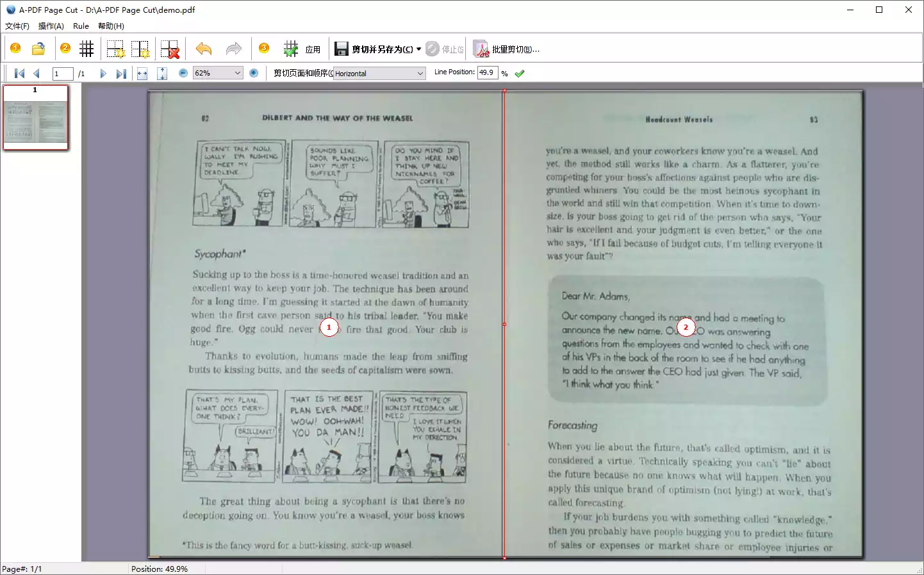This screenshot has width=924, height=575.
Task: Open a PDF with the folder icon
Action: click(38, 49)
